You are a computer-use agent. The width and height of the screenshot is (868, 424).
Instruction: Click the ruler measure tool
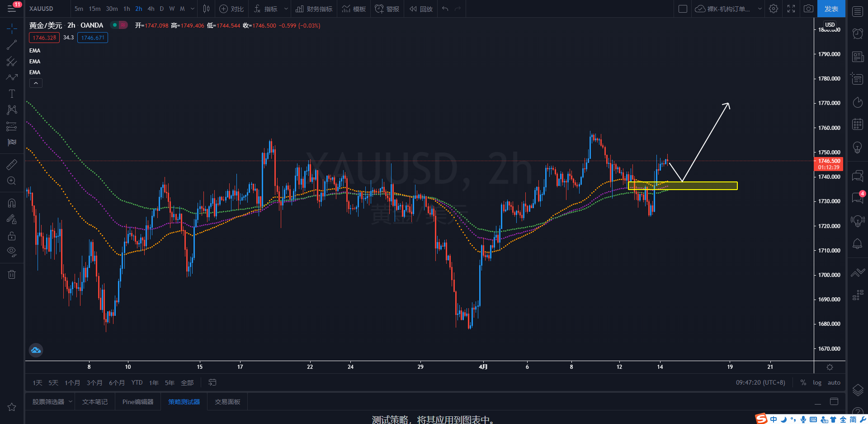[x=12, y=165]
